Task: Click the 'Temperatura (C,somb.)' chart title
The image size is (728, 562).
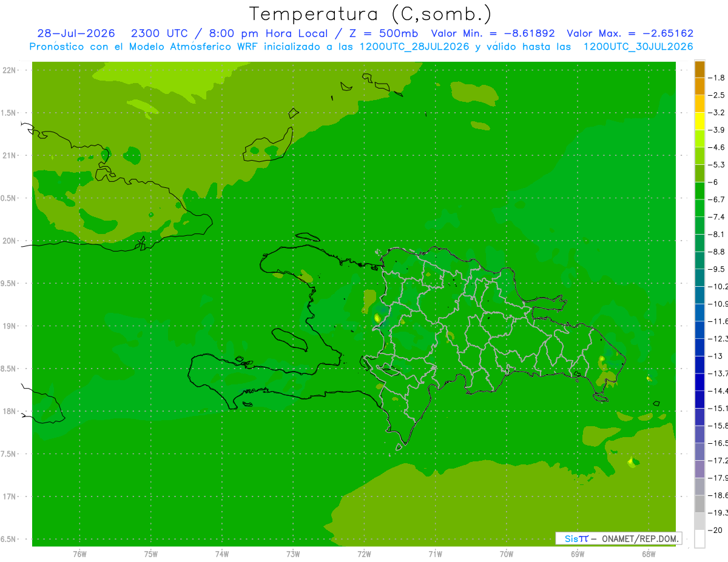Action: (x=370, y=14)
